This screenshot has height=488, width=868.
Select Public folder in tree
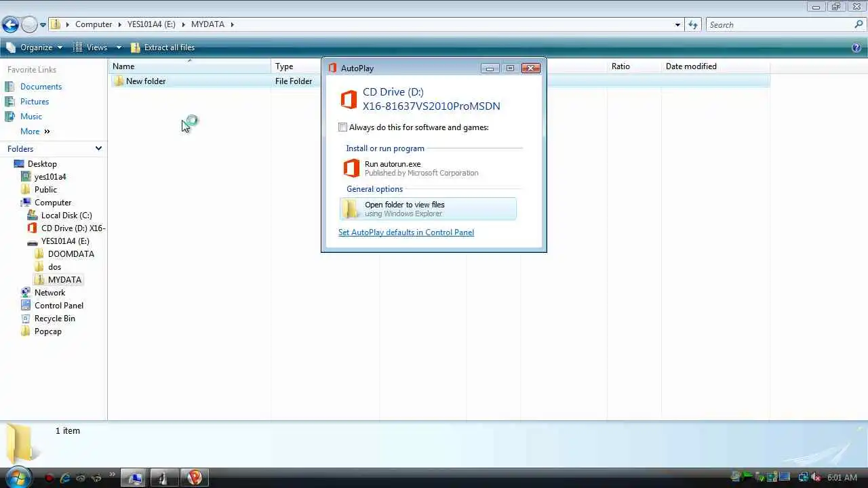point(45,190)
